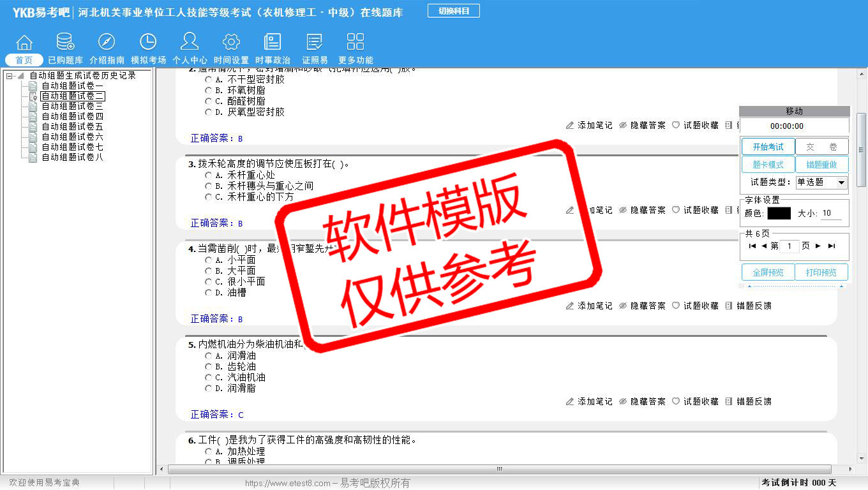
Task: Select 自动组题试卷二 in tree
Action: pos(72,96)
